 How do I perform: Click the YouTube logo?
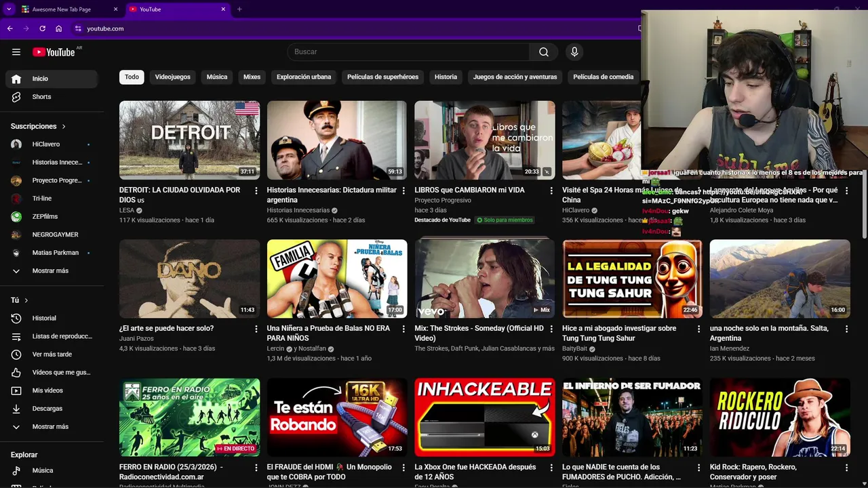point(54,52)
